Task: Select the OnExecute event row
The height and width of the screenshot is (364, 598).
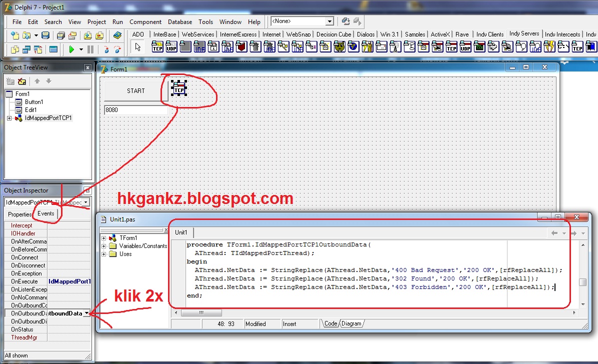Action: (47, 281)
